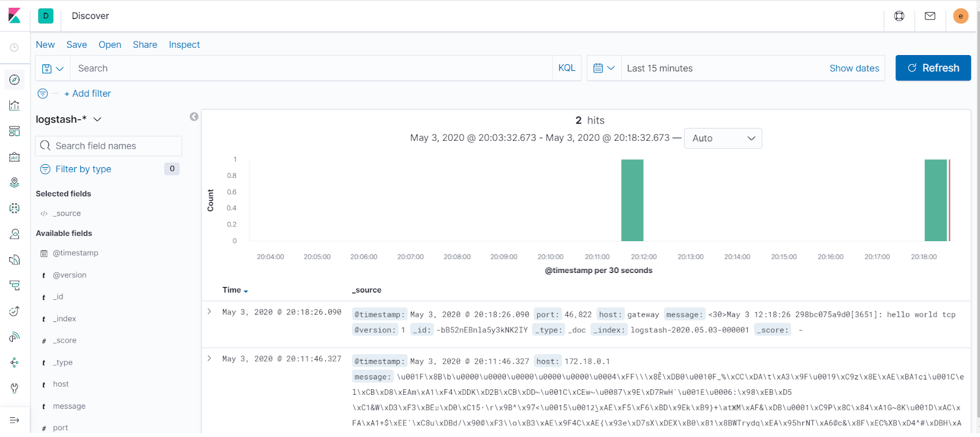Select the @timestamp available field
980x437 pixels.
tap(75, 253)
